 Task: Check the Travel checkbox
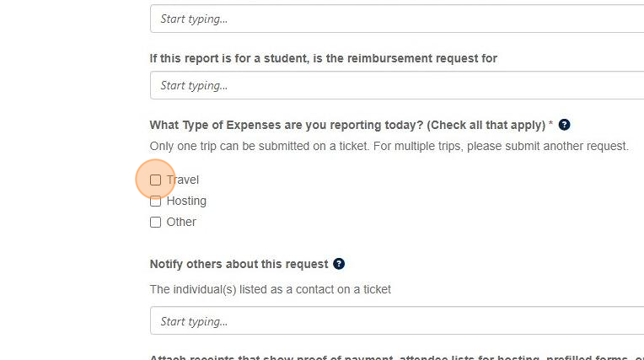point(155,180)
